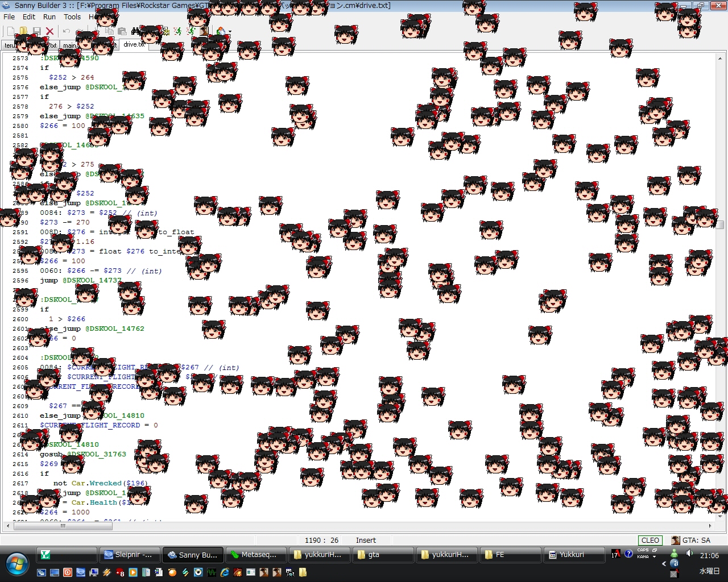Image resolution: width=728 pixels, height=582 pixels.
Task: Open the Edit menu
Action: [29, 17]
